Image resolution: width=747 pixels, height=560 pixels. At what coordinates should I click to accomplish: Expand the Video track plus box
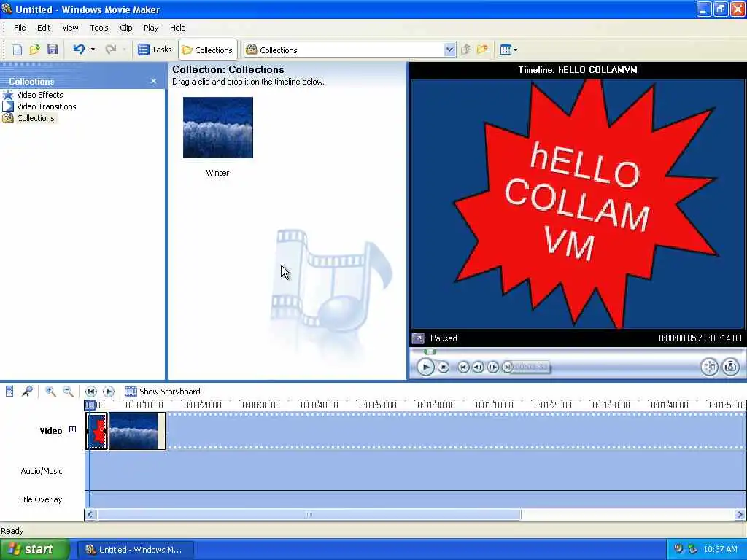(x=72, y=429)
